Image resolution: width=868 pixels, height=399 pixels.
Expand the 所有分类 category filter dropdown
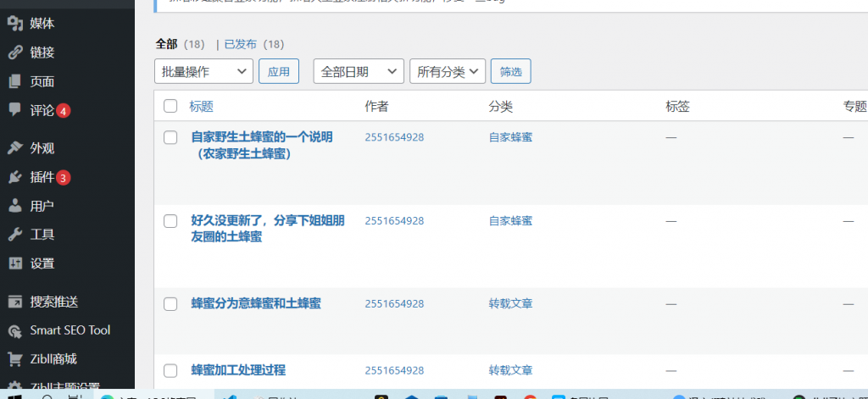(448, 71)
